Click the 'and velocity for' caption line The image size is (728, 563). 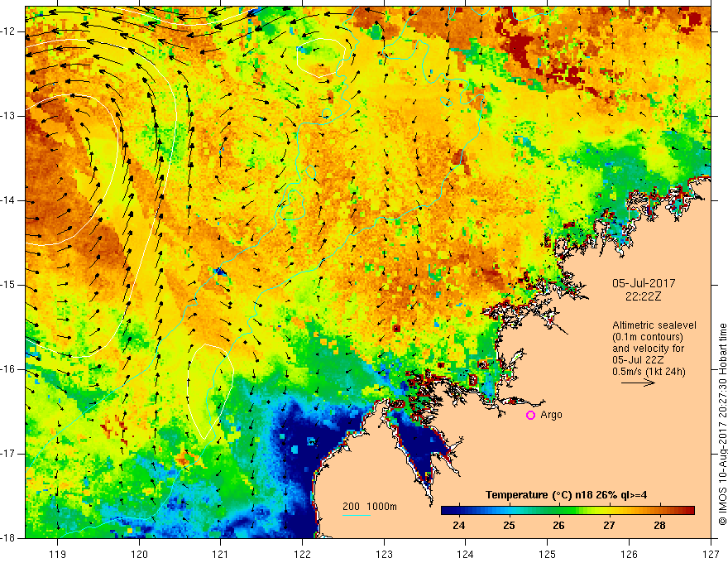click(x=648, y=349)
